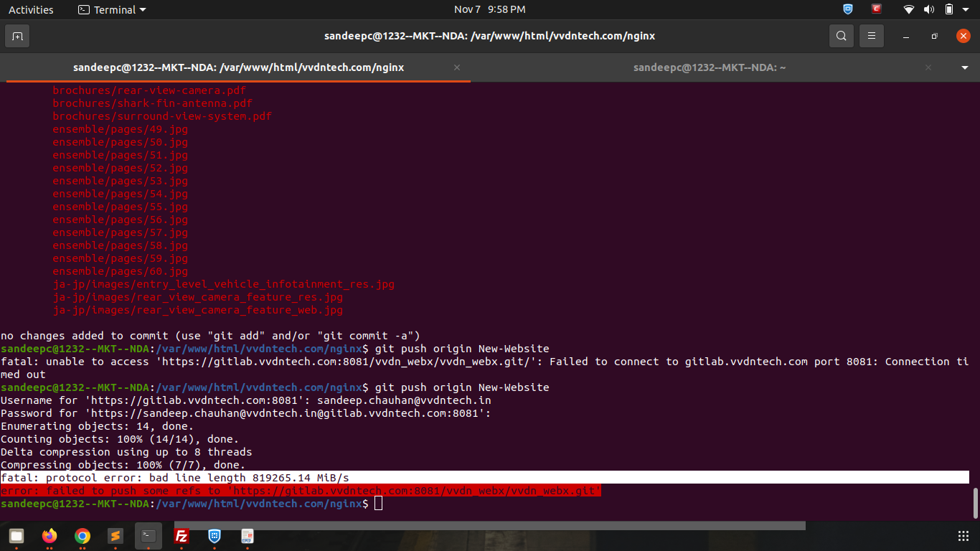Launch Firefox from the dock

(x=50, y=536)
